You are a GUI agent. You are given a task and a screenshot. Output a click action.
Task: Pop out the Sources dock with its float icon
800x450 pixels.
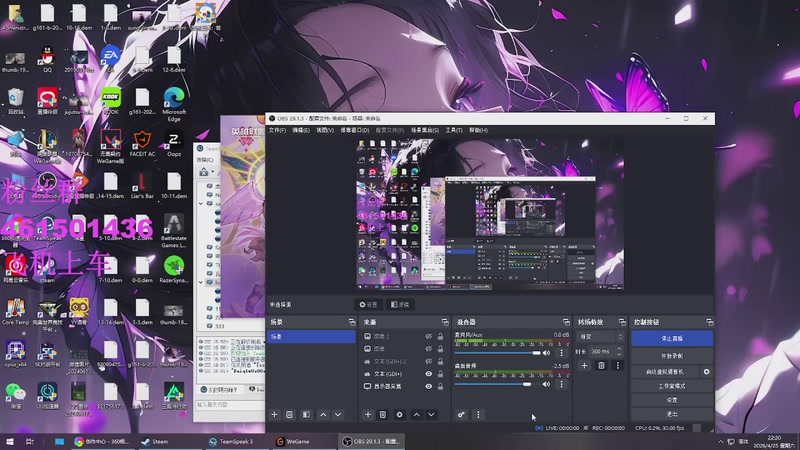pyautogui.click(x=445, y=322)
